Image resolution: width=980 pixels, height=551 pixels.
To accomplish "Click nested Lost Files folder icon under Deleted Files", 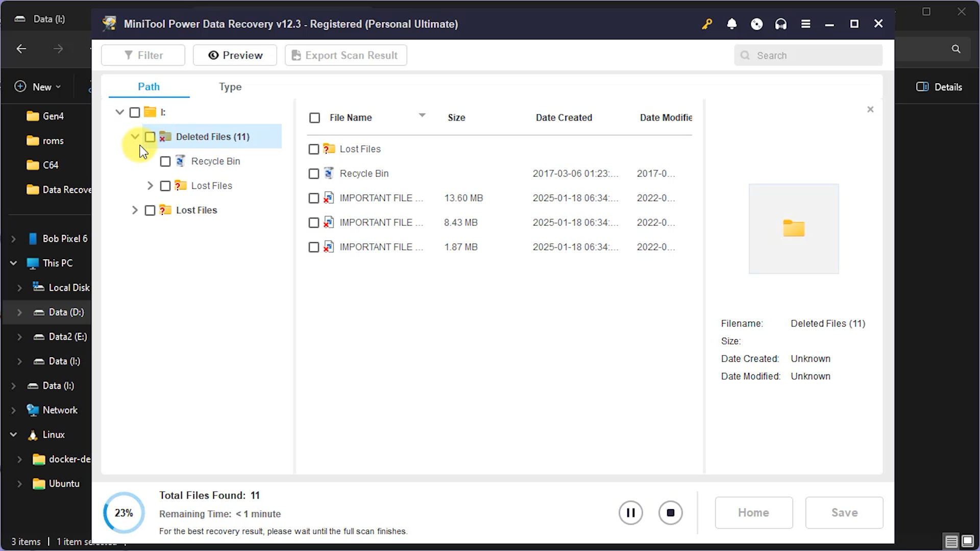I will tap(180, 186).
